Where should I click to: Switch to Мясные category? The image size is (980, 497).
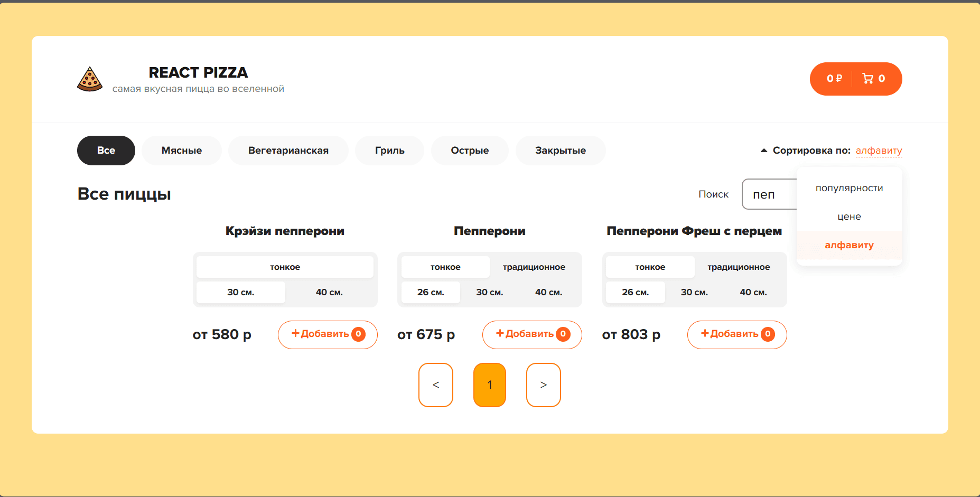click(181, 151)
